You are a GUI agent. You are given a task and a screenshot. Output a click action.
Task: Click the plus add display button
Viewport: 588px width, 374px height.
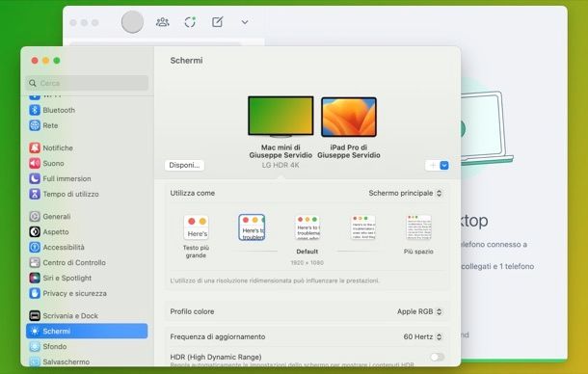(433, 166)
